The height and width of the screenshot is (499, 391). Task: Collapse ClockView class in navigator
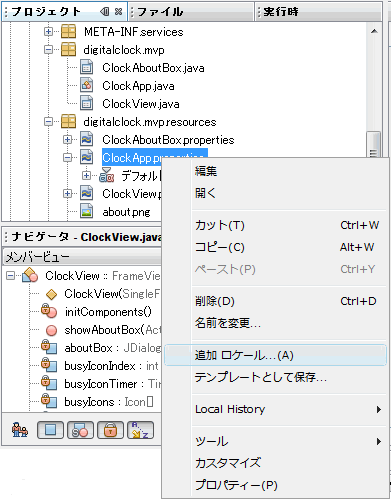tap(10, 276)
